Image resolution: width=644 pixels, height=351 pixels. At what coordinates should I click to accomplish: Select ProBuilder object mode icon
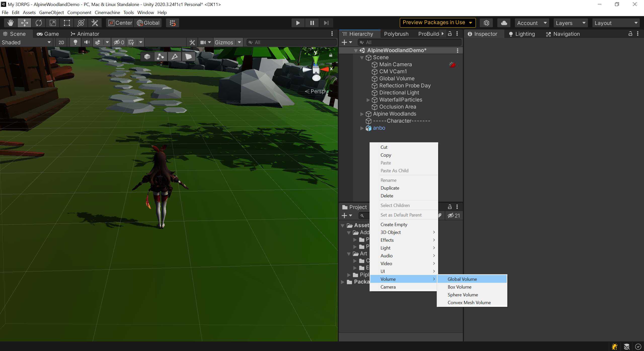(147, 57)
